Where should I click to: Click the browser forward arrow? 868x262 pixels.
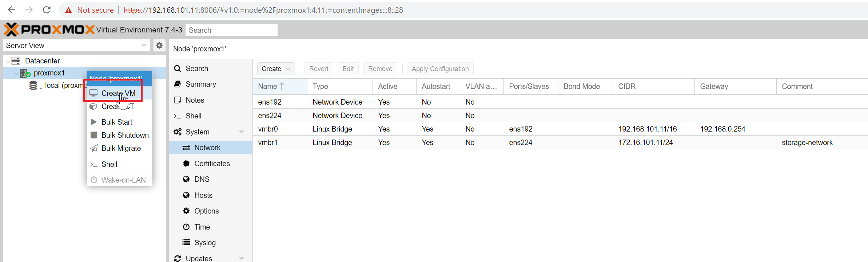[x=29, y=10]
